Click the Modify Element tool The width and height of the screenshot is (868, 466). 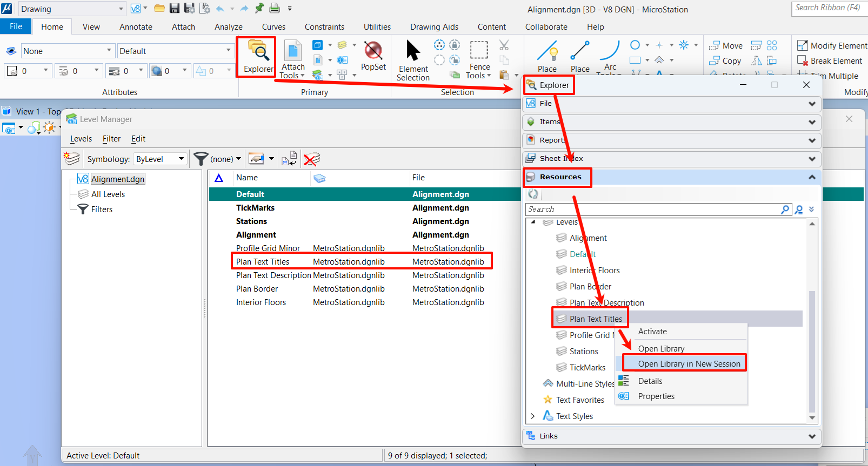[832, 46]
